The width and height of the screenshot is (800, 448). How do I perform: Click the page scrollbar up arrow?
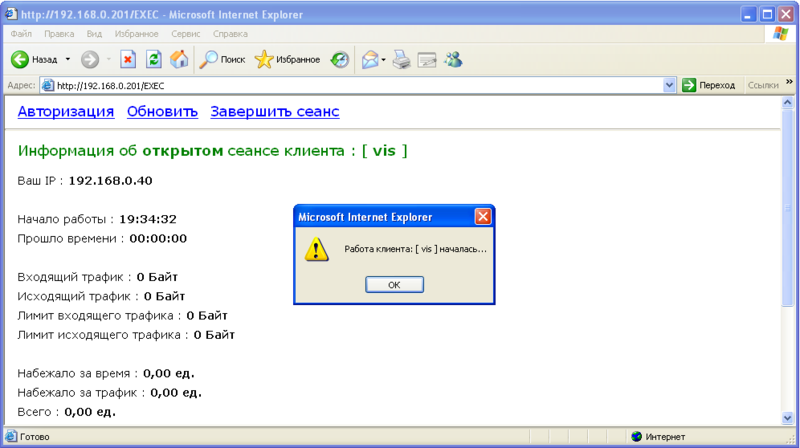coord(787,103)
